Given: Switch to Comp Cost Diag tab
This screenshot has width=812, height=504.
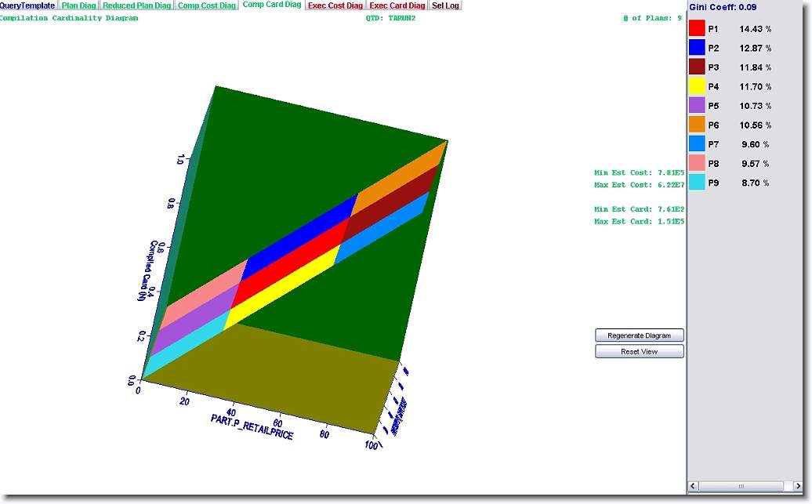Looking at the screenshot, I should [207, 5].
